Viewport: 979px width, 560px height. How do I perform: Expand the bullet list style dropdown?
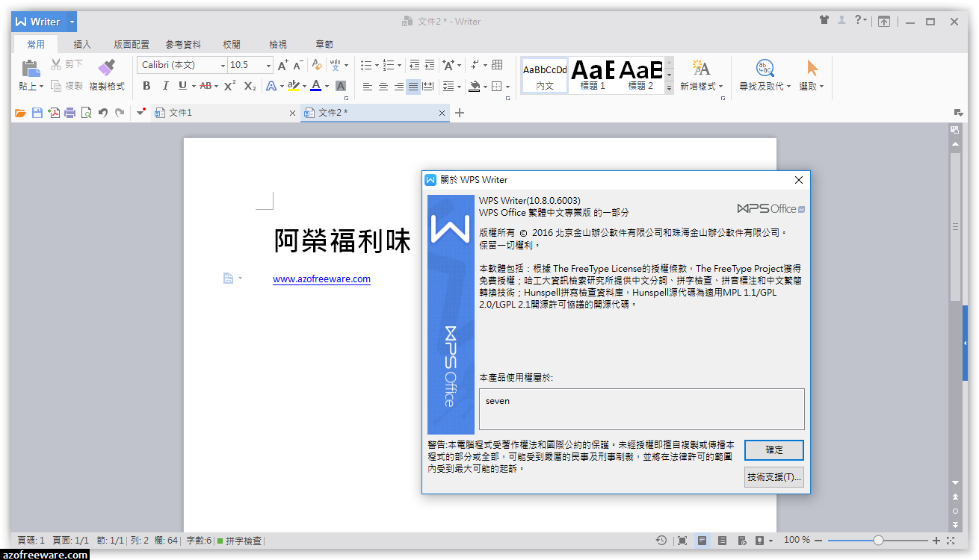tap(377, 65)
